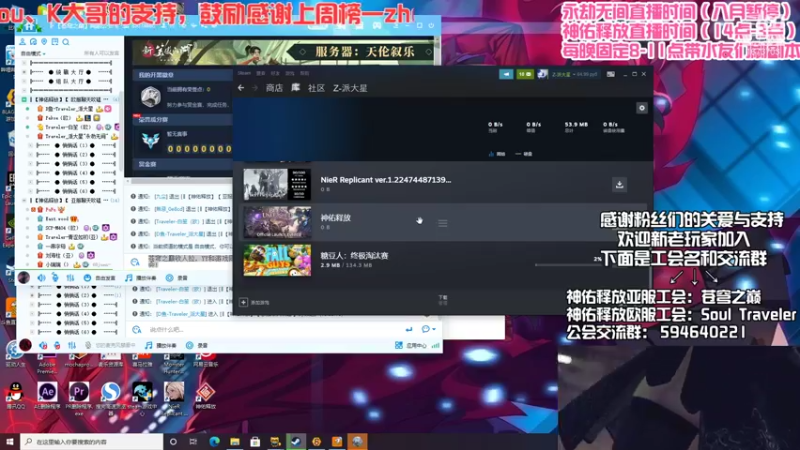Collapse the 亚服聊天吹逼 channel
Viewport: 800px width, 450px height.
point(24,201)
